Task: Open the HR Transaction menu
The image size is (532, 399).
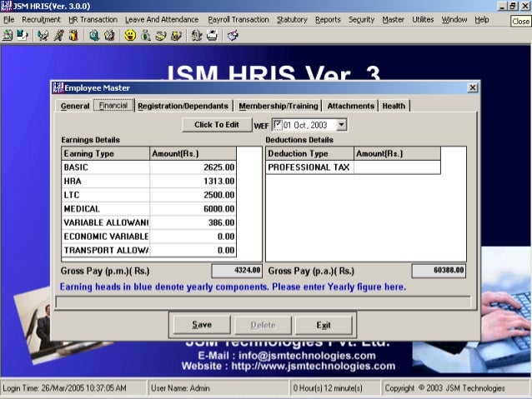Action: pyautogui.click(x=93, y=20)
